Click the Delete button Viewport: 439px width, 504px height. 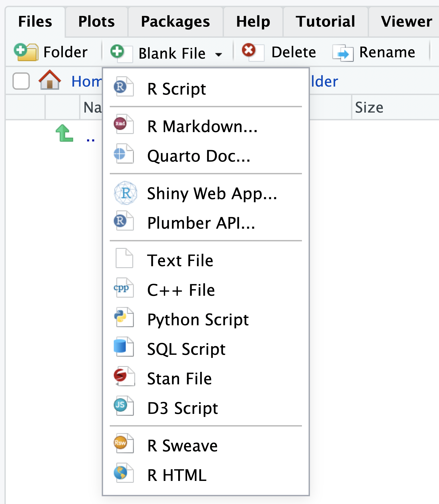(x=279, y=52)
